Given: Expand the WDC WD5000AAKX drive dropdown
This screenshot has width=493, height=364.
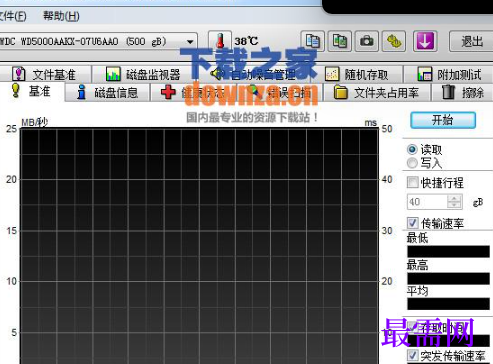Looking at the screenshot, I should 190,42.
